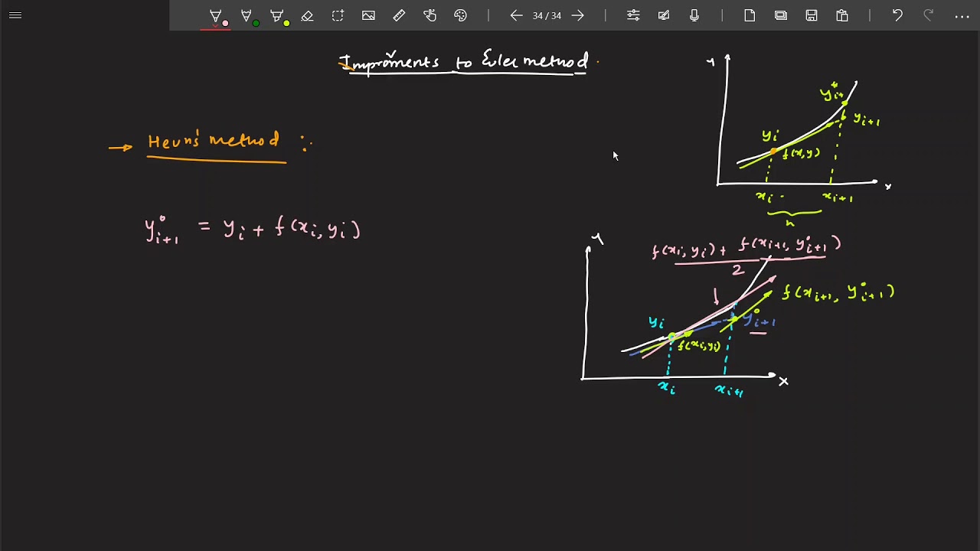Open the color palette icon

[x=460, y=15]
